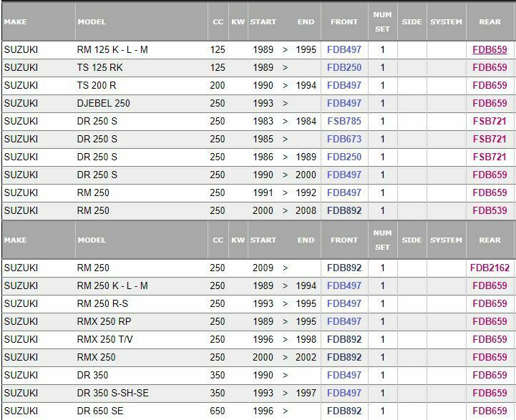
Task: Select the model cell RM 125 K - L - M
Action: tap(112, 49)
